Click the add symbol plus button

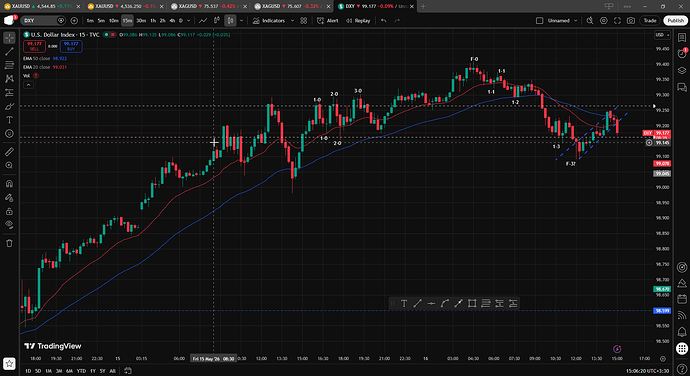[x=74, y=21]
